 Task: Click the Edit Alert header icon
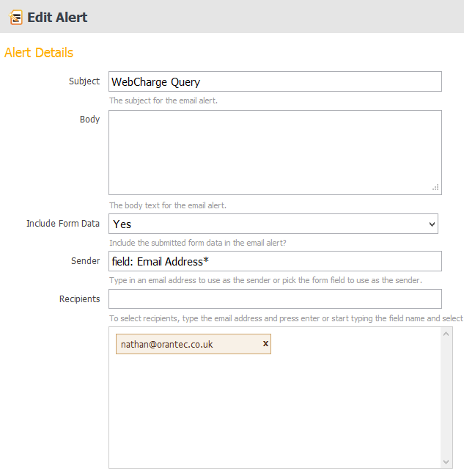point(15,17)
